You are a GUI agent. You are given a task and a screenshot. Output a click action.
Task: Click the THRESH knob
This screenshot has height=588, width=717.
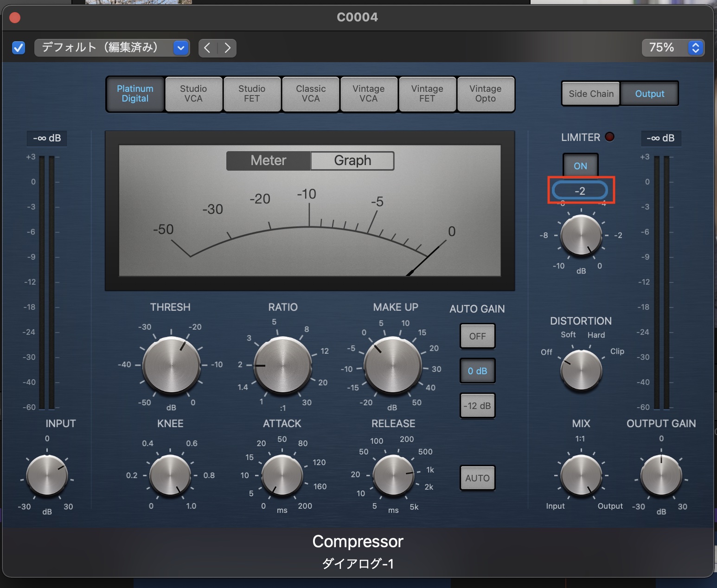coord(171,366)
